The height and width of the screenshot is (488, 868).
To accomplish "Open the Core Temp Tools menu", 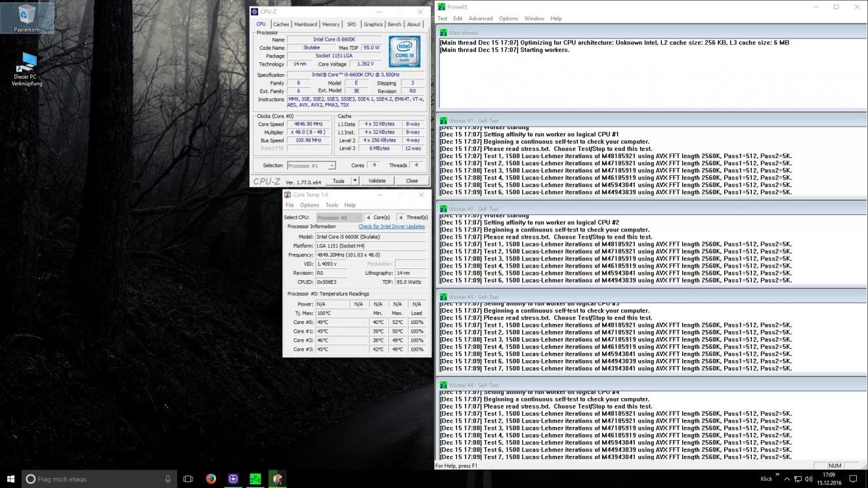I will point(332,205).
